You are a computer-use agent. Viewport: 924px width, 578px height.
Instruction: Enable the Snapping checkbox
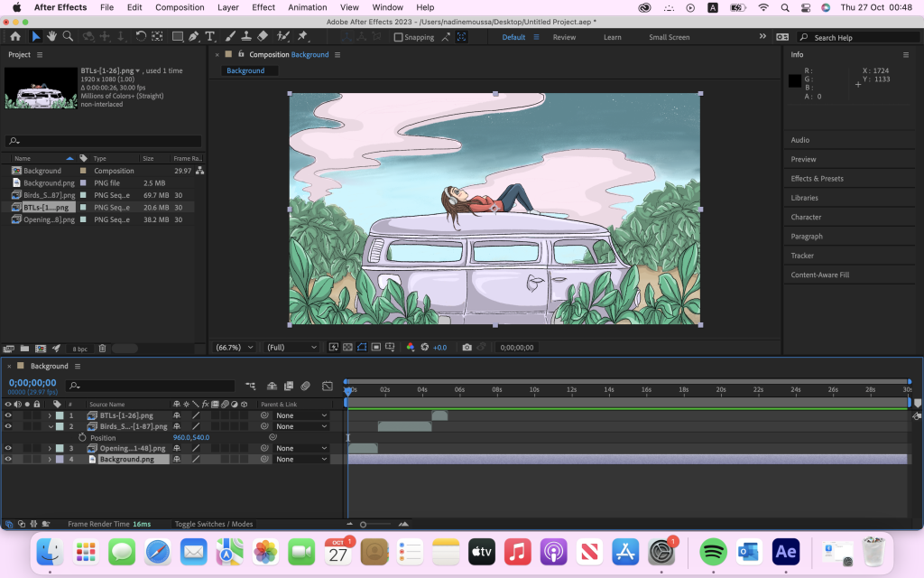pyautogui.click(x=398, y=37)
